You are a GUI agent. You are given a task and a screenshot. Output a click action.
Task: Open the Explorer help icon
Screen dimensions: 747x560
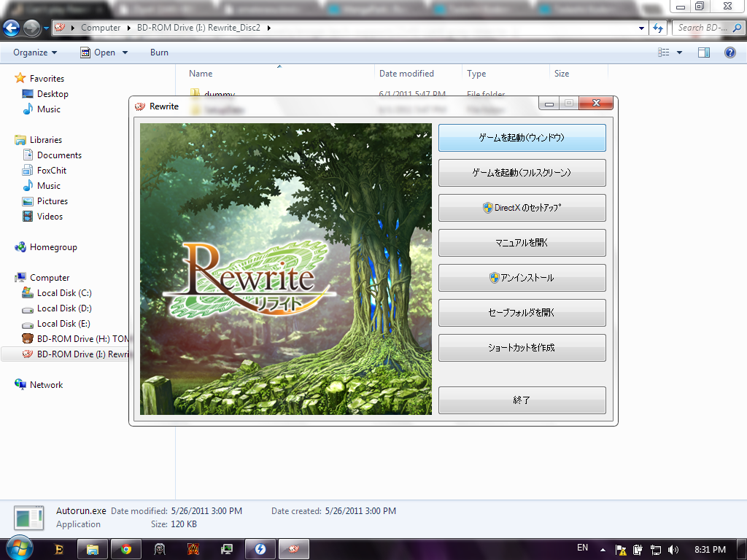pos(729,52)
